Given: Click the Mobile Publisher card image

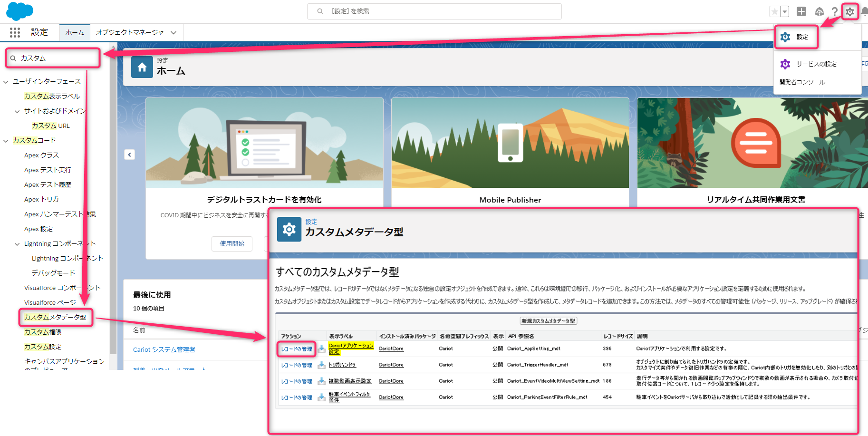Looking at the screenshot, I should point(510,143).
